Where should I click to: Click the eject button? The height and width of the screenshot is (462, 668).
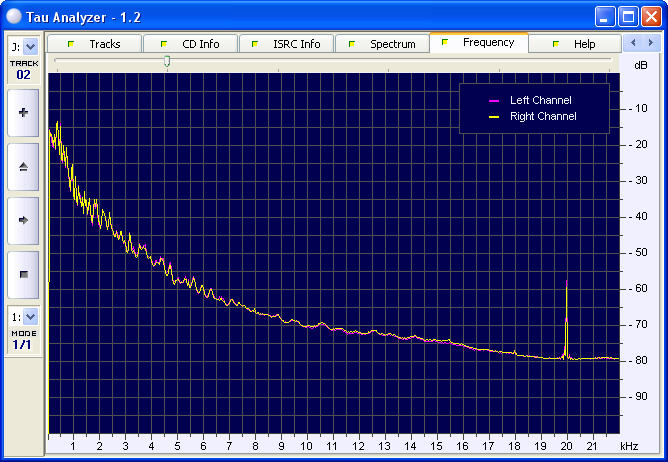(23, 167)
